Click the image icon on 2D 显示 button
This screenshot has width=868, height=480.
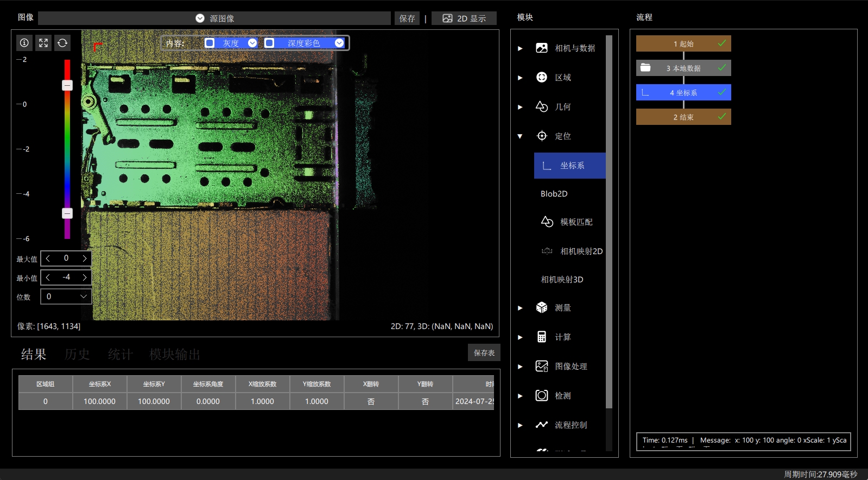pyautogui.click(x=447, y=18)
